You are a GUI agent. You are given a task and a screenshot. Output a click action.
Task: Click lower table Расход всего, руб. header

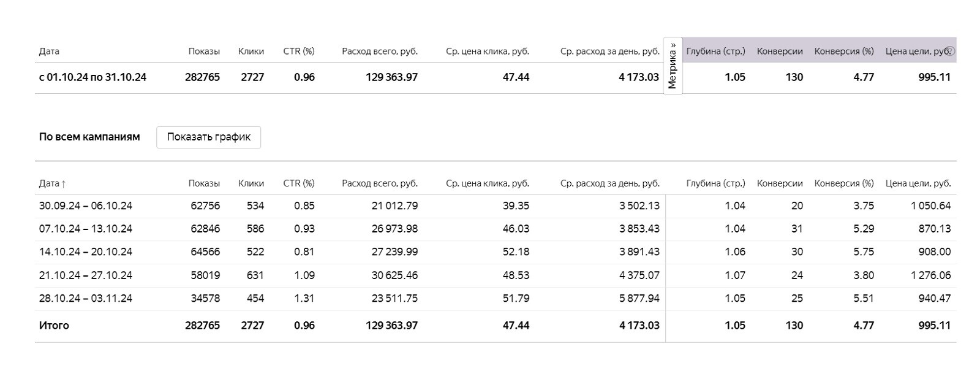380,183
